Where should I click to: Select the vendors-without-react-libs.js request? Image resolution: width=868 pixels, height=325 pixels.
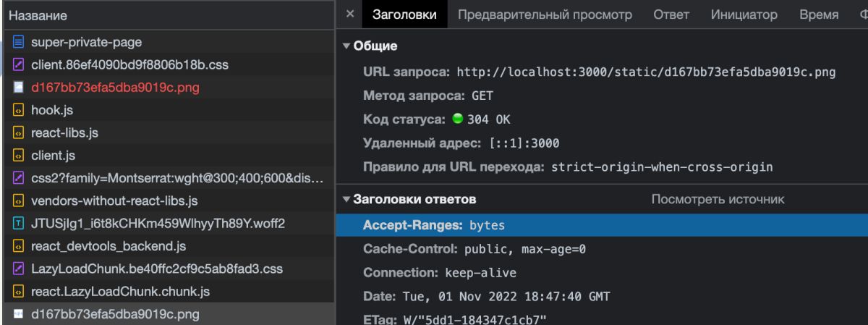(x=168, y=201)
